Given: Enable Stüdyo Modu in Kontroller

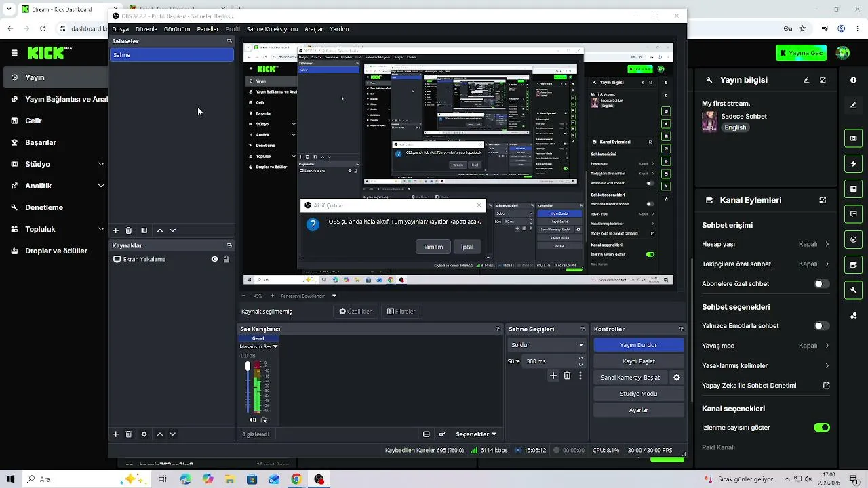Looking at the screenshot, I should click(x=638, y=394).
